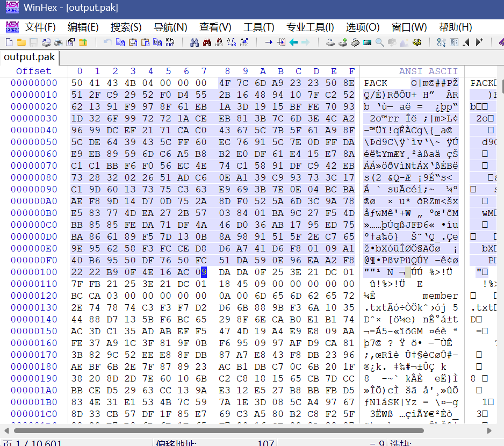Click the Back navigation cyan arrow

pos(293,42)
